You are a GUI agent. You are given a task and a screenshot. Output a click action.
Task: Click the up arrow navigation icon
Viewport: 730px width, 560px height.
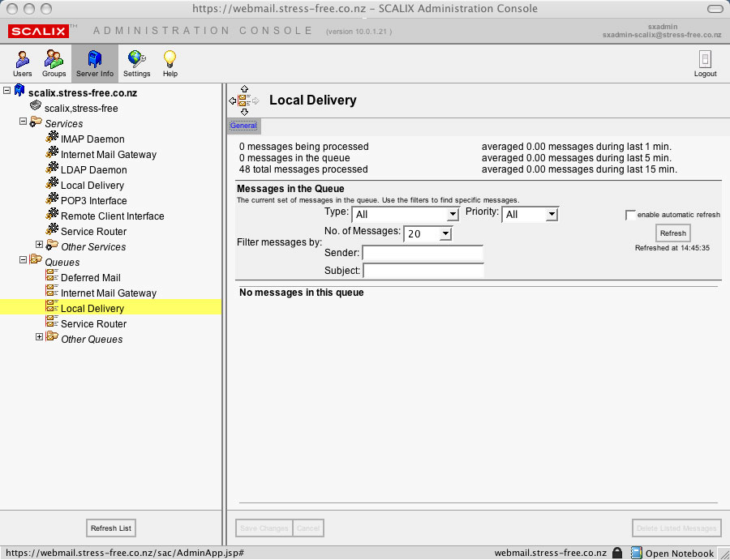(244, 88)
